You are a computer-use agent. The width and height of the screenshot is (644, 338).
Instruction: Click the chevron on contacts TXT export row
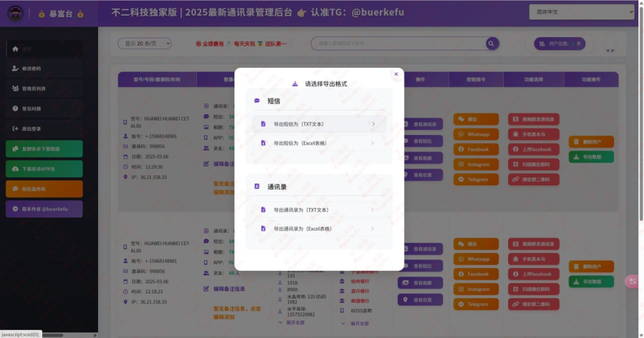click(372, 210)
